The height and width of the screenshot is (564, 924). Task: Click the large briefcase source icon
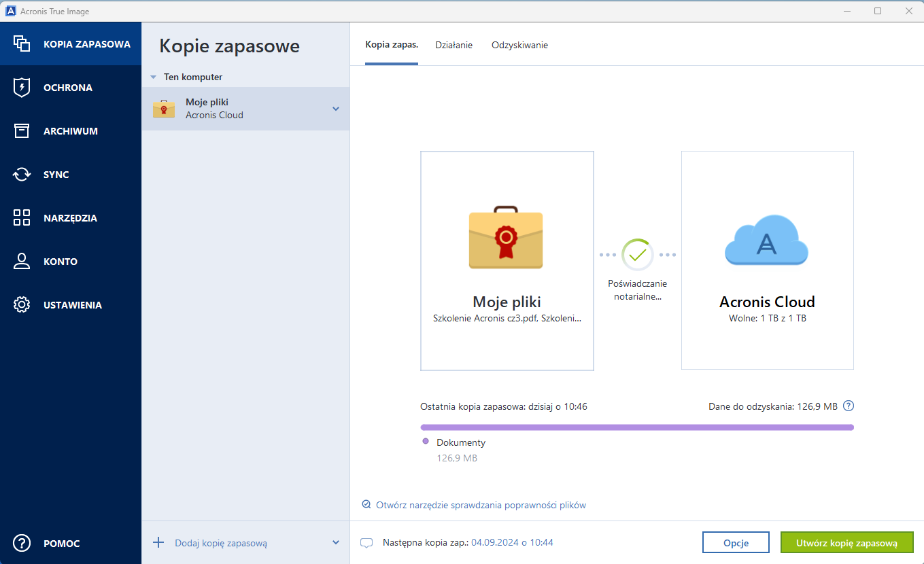[x=506, y=236]
